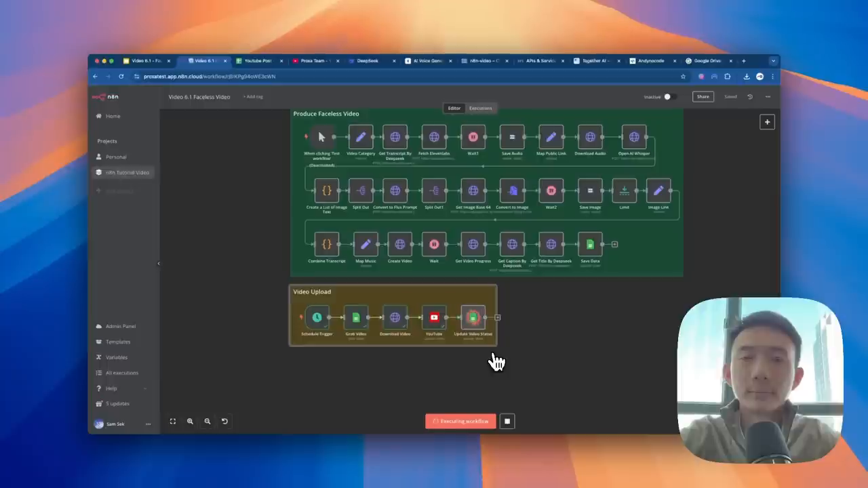Select the Video Category node
Viewport: 868px width, 488px height.
coord(361,137)
